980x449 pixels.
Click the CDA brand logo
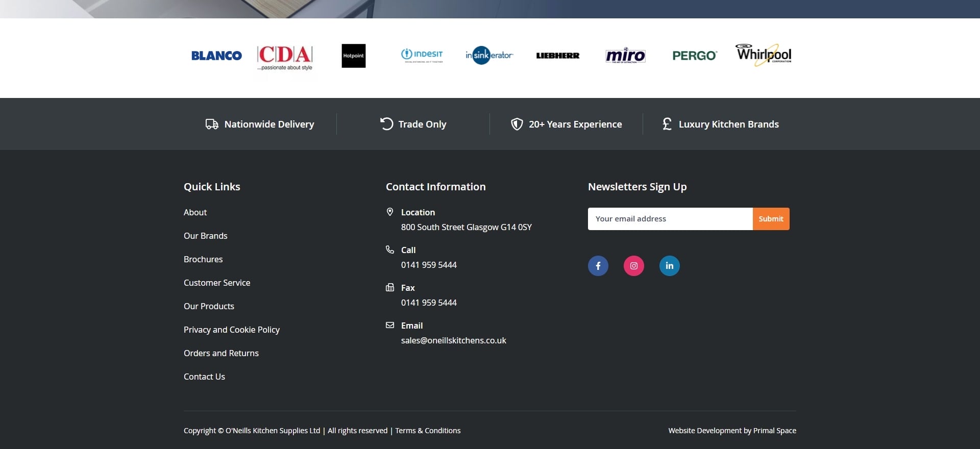(x=285, y=58)
